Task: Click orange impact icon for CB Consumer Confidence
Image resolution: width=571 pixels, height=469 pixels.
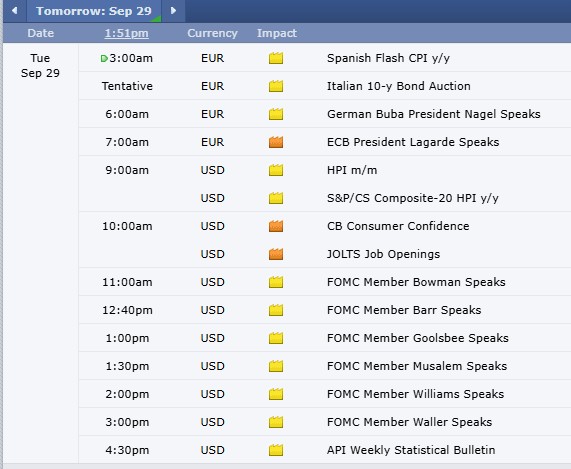Action: (276, 226)
